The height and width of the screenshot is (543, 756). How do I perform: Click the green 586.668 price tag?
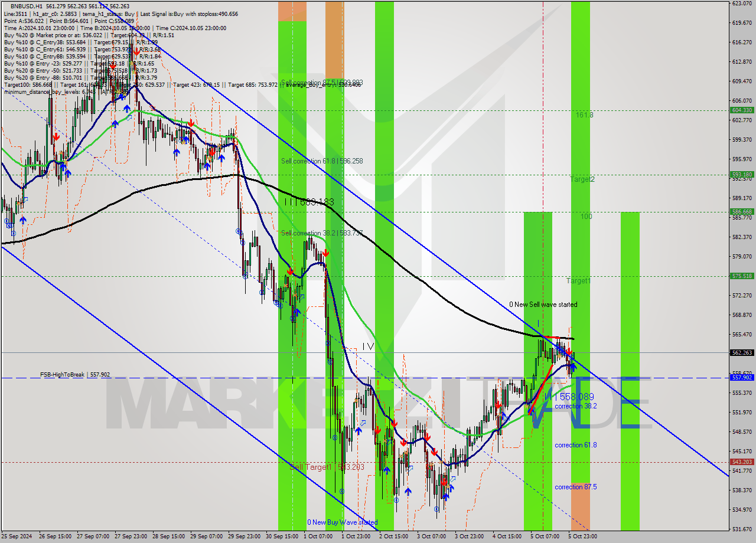742,212
